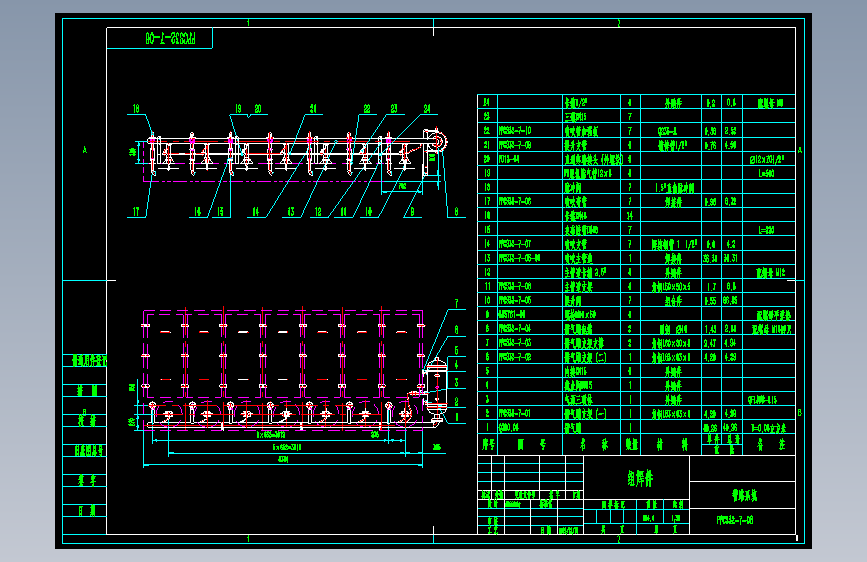Click part callout 18 on the elevation view
The width and height of the screenshot is (867, 562).
tap(136, 109)
